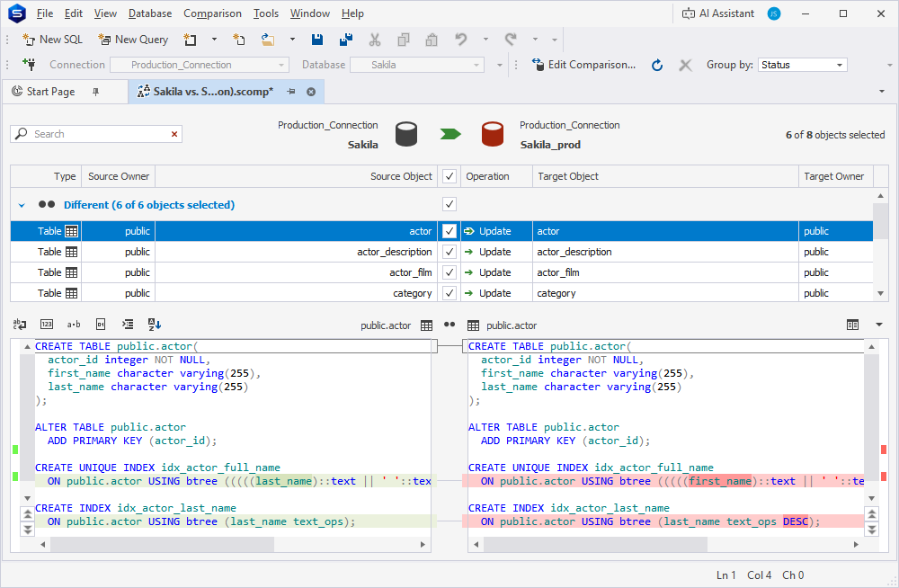Viewport: 899px width, 588px height.
Task: Open the diff layout options dropdown arrow
Action: point(879,325)
